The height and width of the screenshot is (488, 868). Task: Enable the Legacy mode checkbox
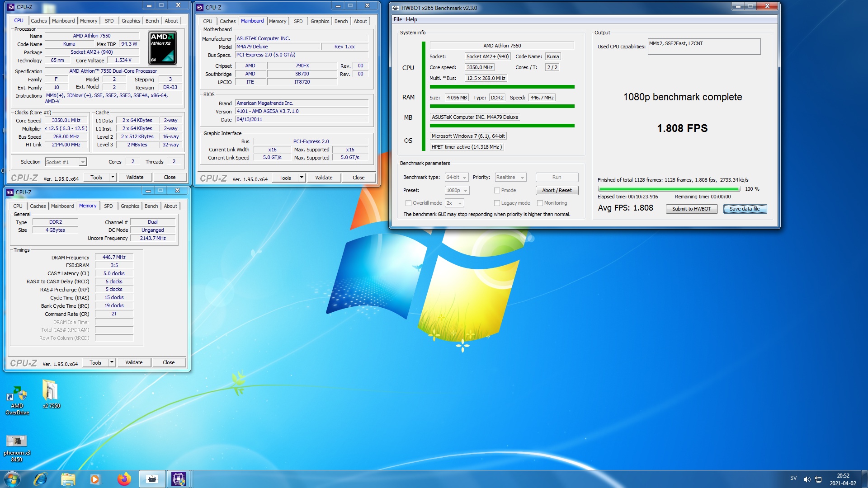click(x=497, y=203)
